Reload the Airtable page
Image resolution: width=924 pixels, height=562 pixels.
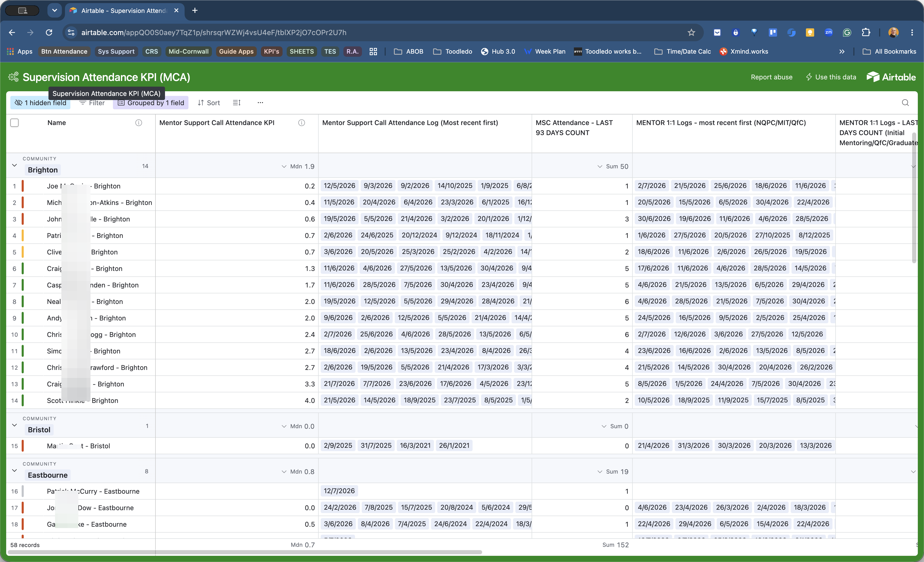point(49,33)
